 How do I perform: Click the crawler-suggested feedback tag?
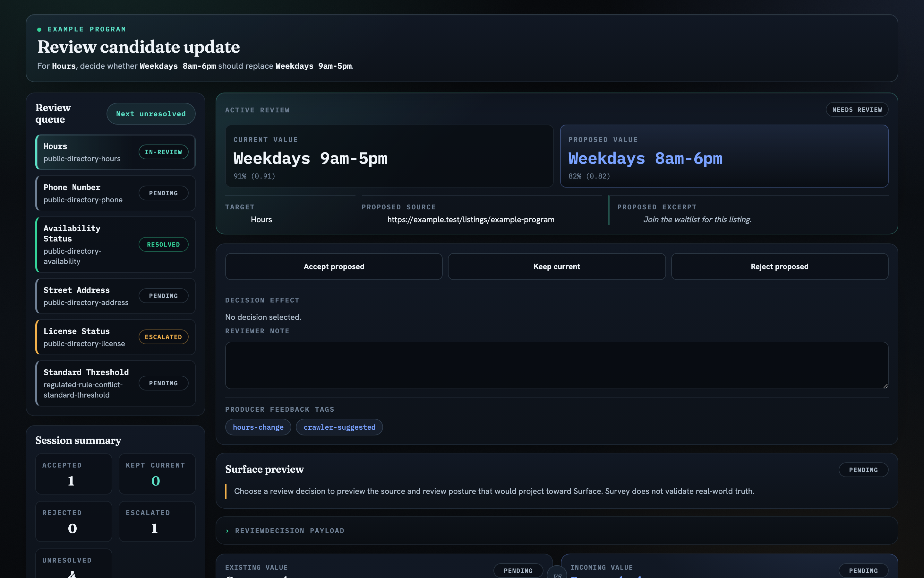tap(339, 427)
